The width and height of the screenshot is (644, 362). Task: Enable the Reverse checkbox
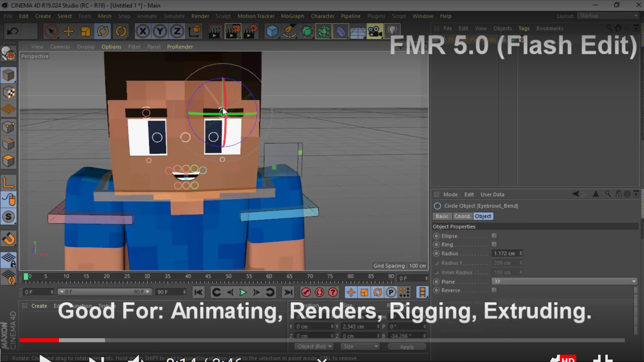tap(494, 290)
